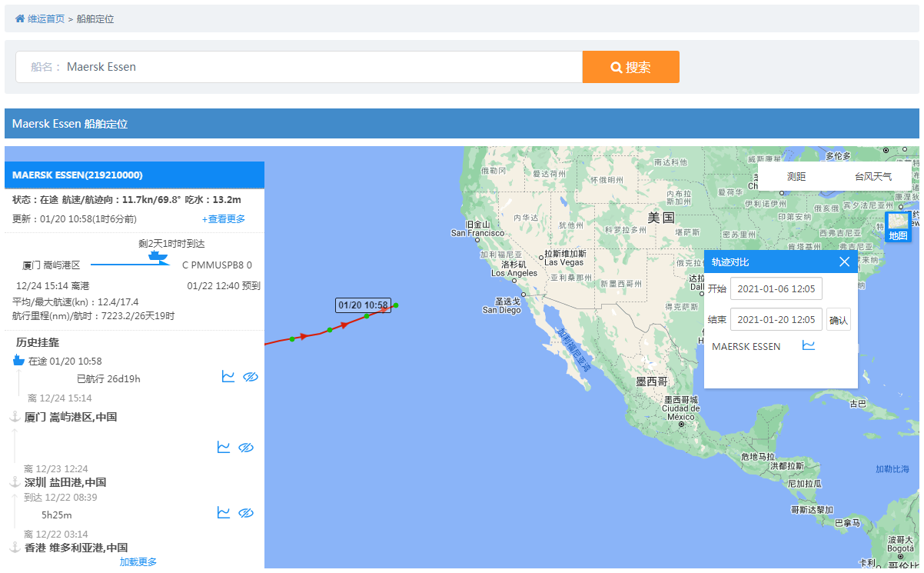Load more port history with 加载更多

tap(138, 562)
